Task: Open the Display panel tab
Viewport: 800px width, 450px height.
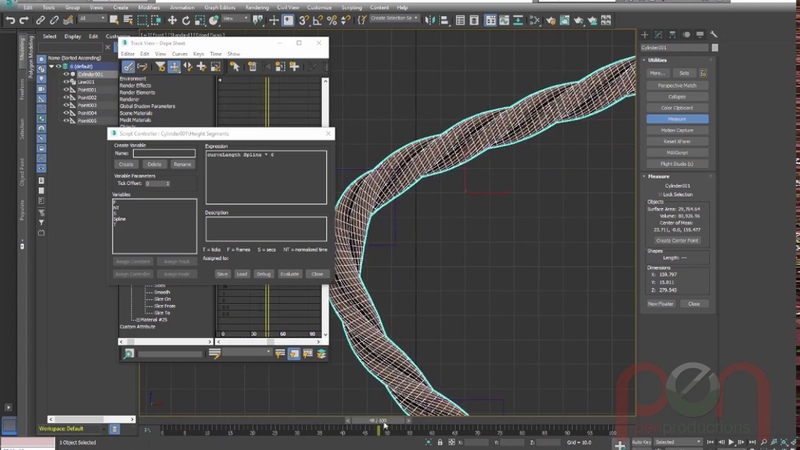Action: (x=700, y=35)
